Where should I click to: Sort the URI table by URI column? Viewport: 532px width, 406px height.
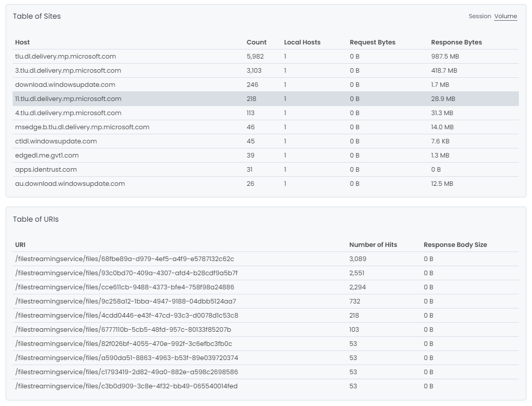(20, 245)
